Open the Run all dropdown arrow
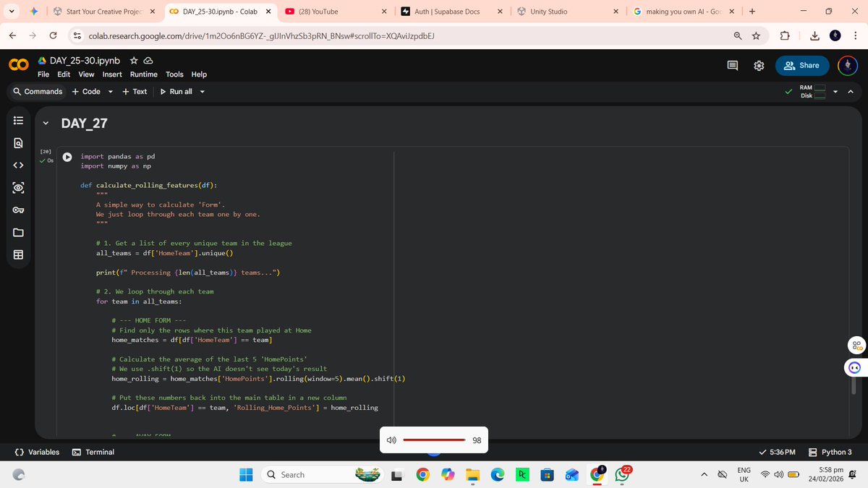 (x=202, y=92)
